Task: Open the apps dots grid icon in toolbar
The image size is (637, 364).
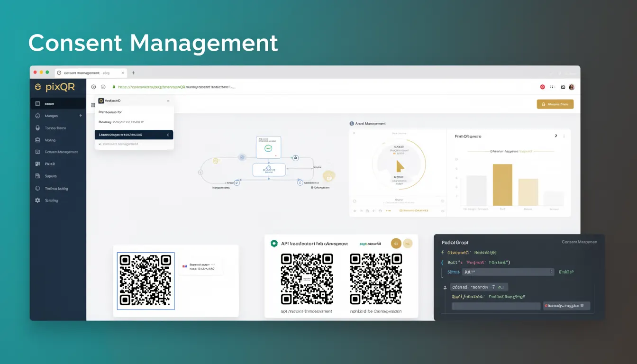Action: 553,87
